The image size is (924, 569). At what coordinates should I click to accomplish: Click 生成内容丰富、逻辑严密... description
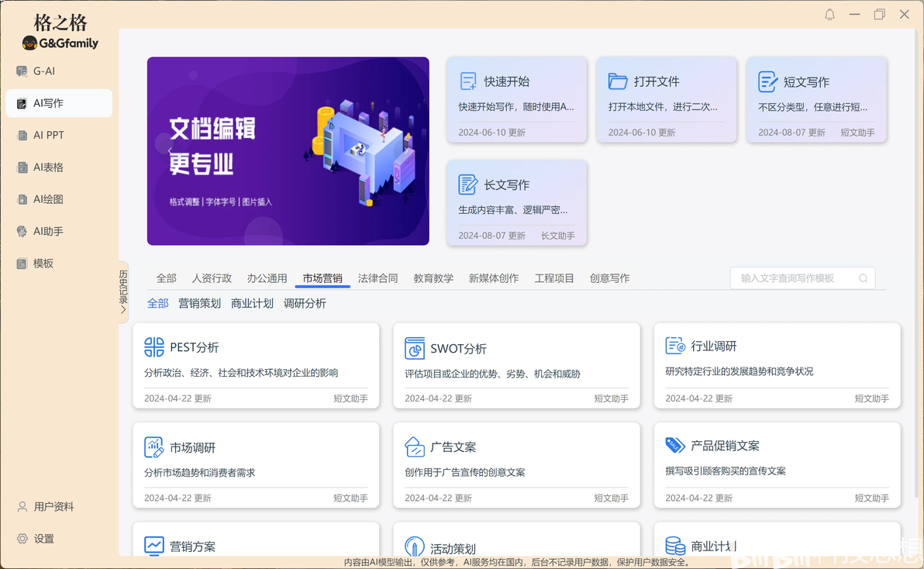pyautogui.click(x=512, y=210)
